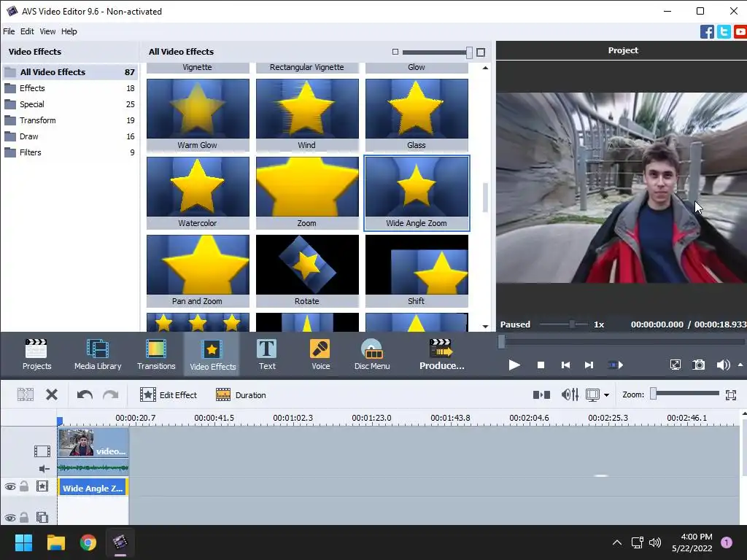This screenshot has height=560, width=747.
Task: Open the audio mixer icon
Action: (570, 394)
